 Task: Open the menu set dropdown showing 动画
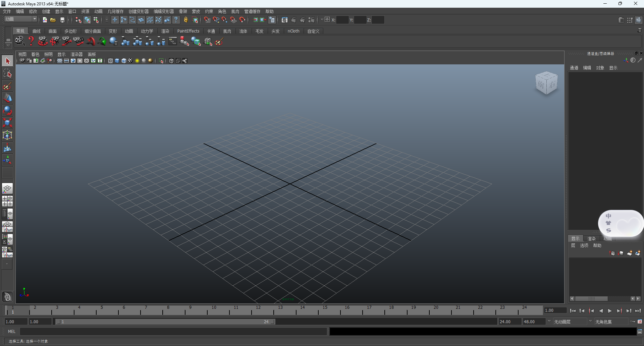pyautogui.click(x=20, y=19)
